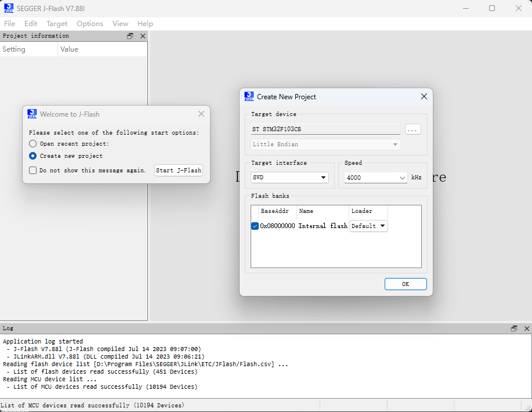
Task: Open the Help menu
Action: point(145,24)
